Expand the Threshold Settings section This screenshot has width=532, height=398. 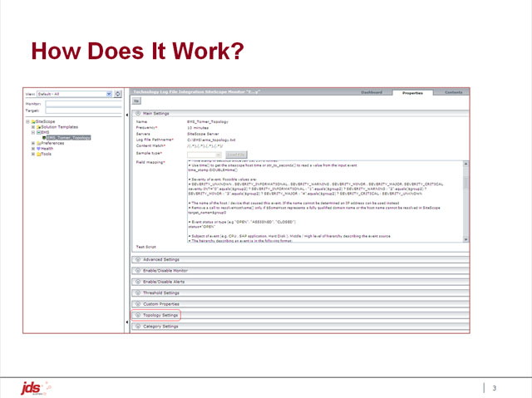(138, 293)
